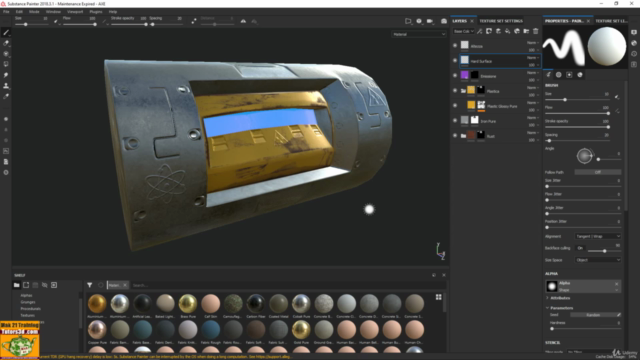Viewport: 640px width, 360px height.
Task: Open the Material properties tab icon
Action: [580, 75]
